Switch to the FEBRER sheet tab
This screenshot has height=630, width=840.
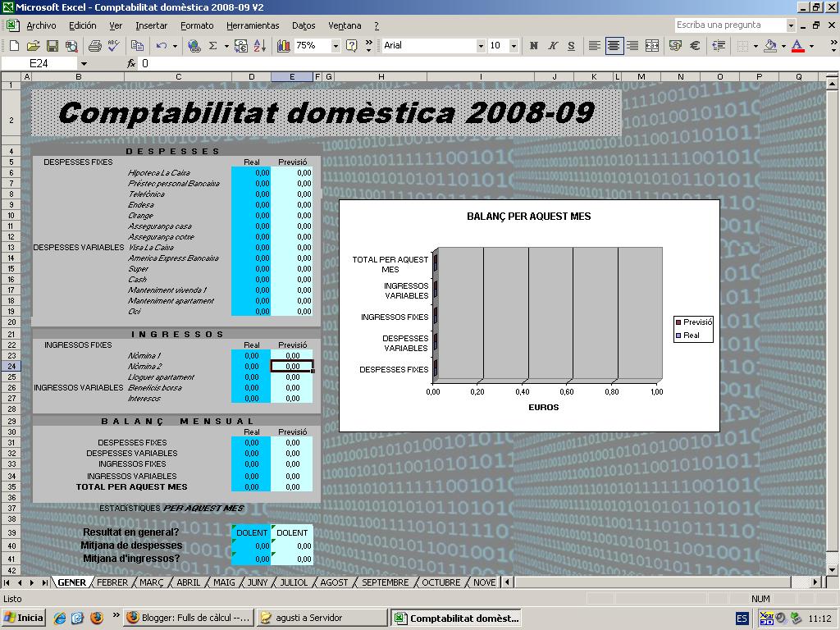[x=112, y=582]
